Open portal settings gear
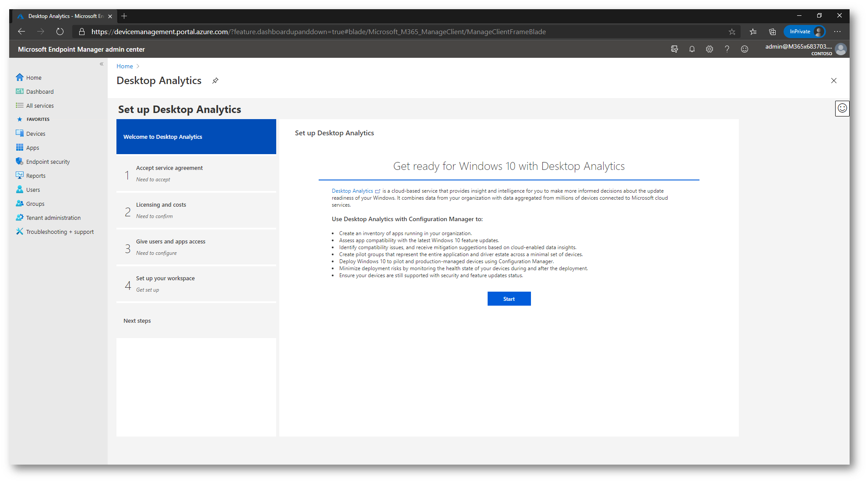 coord(710,49)
